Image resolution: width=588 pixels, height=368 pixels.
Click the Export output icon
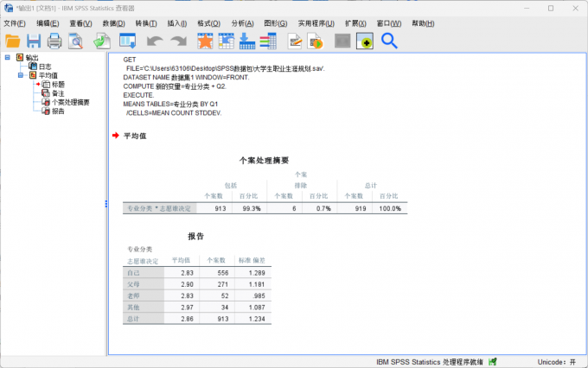102,41
